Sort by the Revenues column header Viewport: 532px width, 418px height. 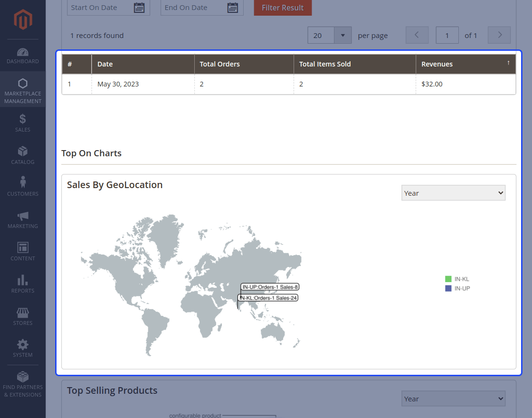(465, 64)
